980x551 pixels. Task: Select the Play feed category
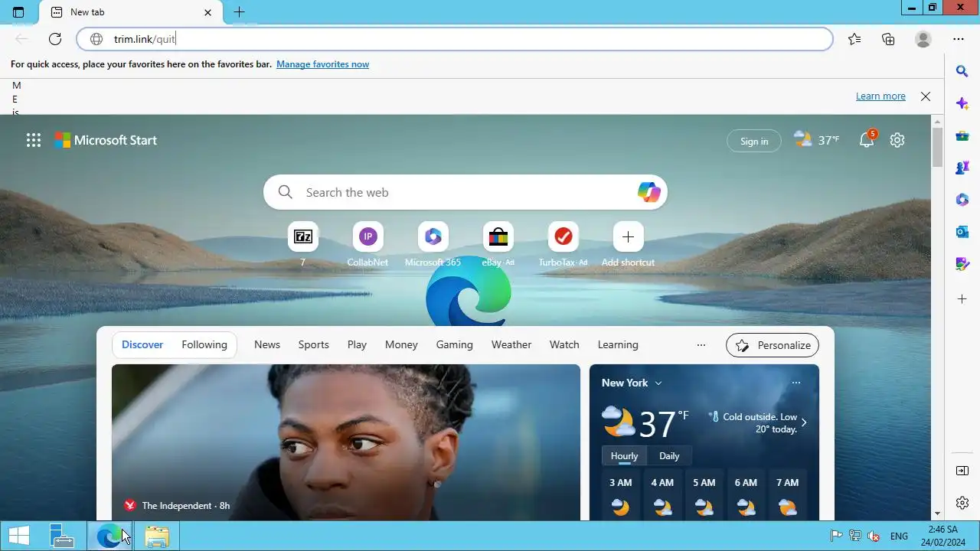(357, 344)
